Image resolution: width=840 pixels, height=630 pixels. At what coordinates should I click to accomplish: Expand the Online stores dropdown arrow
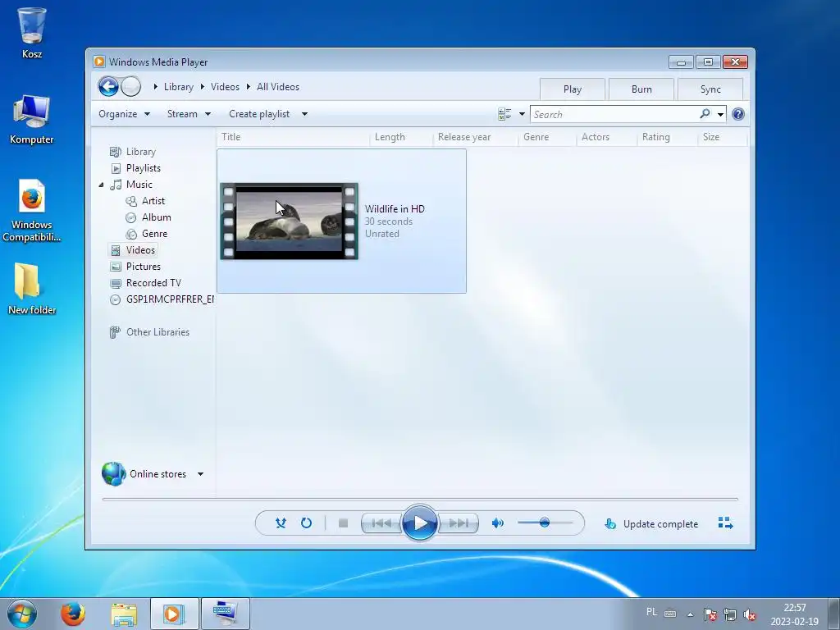(x=200, y=474)
